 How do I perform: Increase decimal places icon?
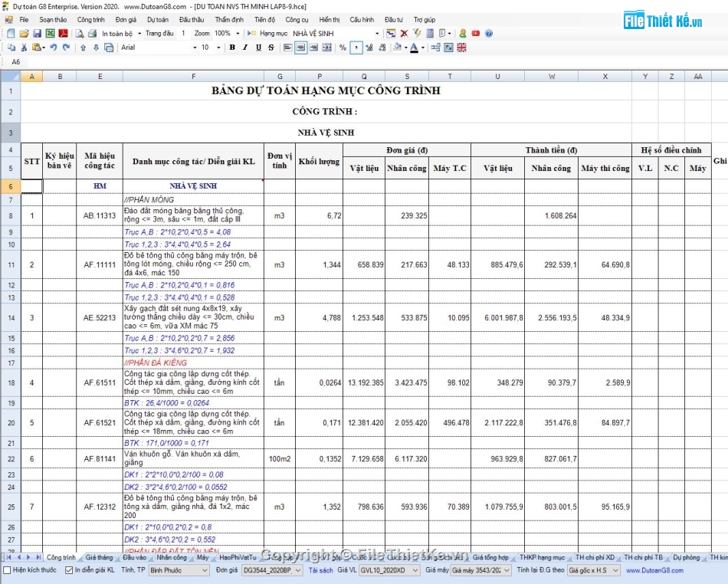(369, 48)
